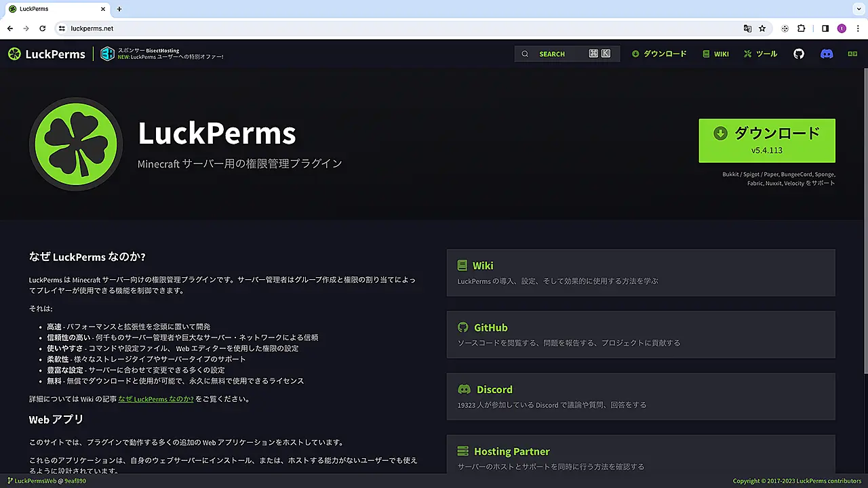Image resolution: width=868 pixels, height=488 pixels.
Task: Bookmark this page with the star icon
Action: coord(762,28)
